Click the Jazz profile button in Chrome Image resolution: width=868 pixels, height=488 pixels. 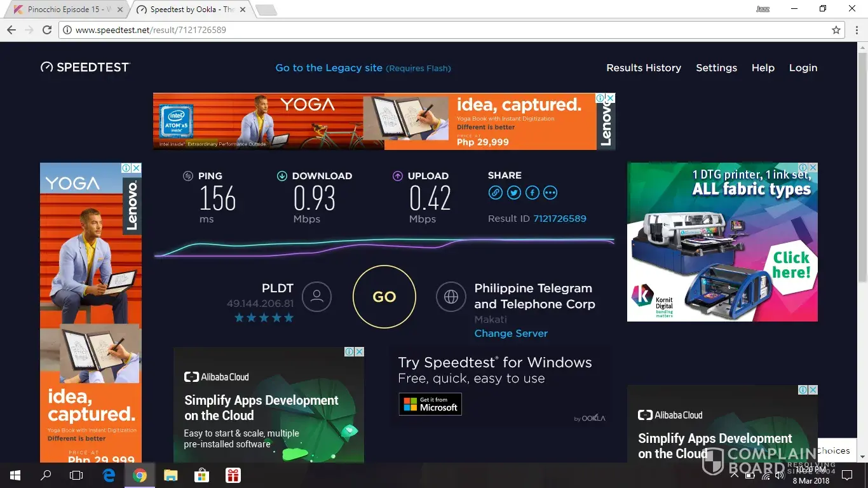(x=763, y=9)
